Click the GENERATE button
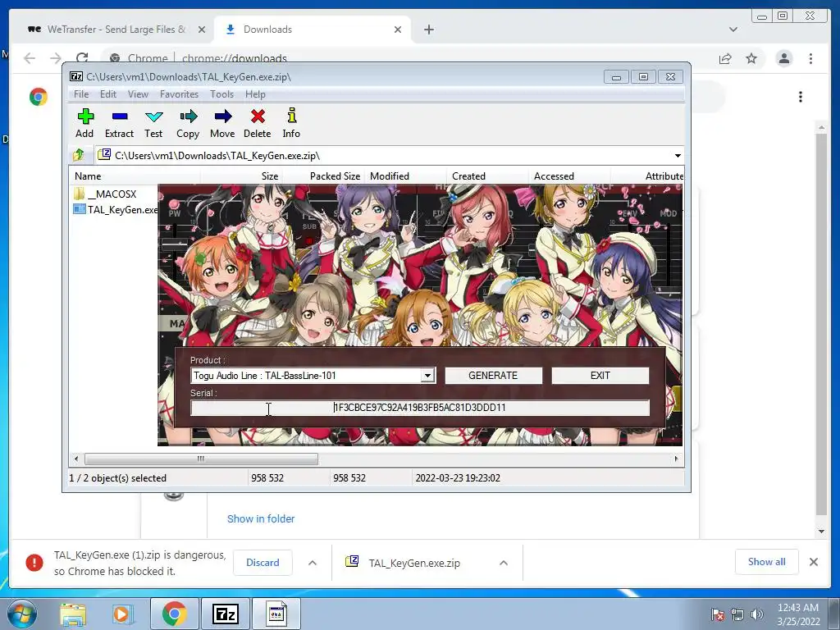This screenshot has width=840, height=630. pyautogui.click(x=493, y=376)
